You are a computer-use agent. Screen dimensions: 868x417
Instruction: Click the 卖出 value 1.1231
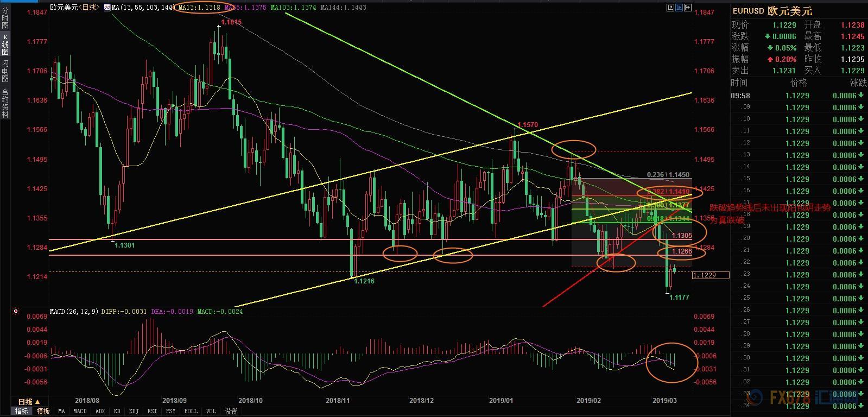(785, 71)
